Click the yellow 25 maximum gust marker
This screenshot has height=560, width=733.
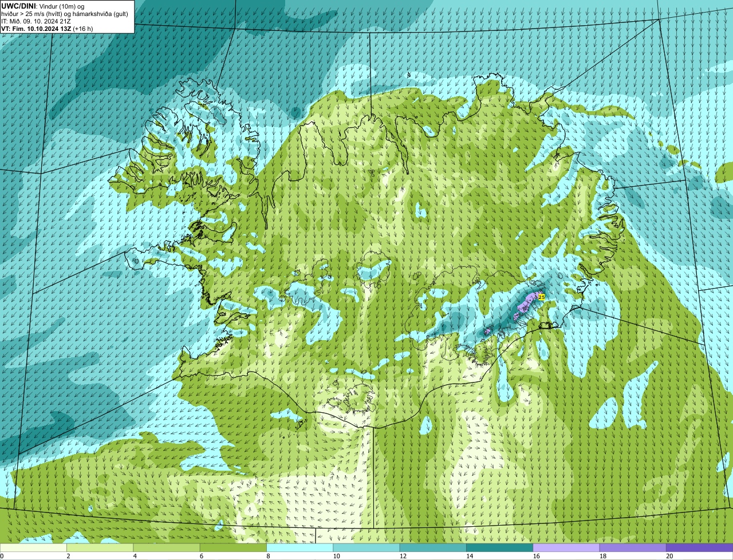(x=542, y=297)
